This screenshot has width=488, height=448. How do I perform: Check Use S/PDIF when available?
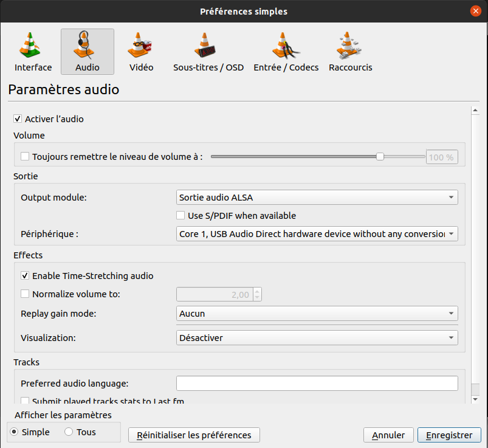(180, 215)
